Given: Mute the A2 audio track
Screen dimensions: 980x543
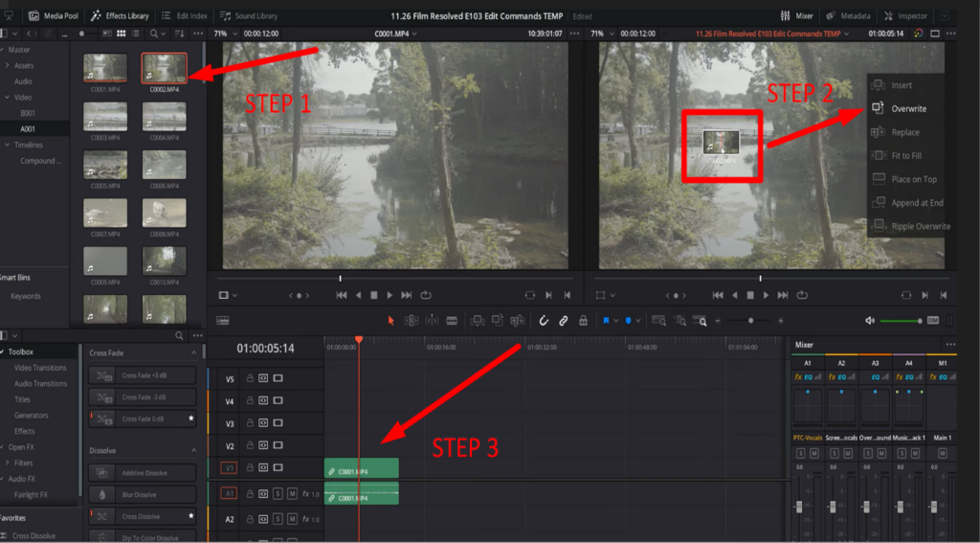Looking at the screenshot, I should click(x=292, y=519).
